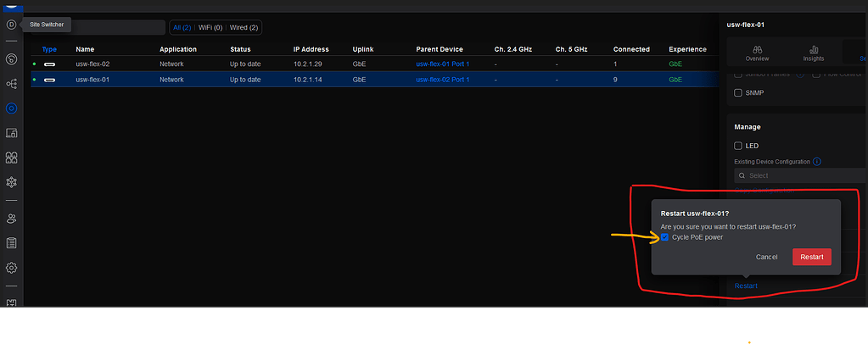This screenshot has width=868, height=344.
Task: Open the Existing Device Configuration Select dropdown
Action: (800, 175)
